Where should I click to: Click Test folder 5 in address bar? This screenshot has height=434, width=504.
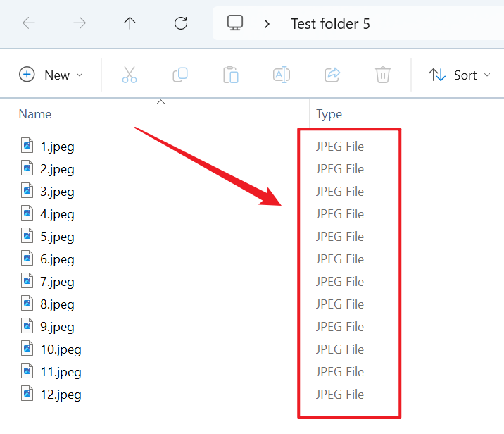(x=330, y=24)
